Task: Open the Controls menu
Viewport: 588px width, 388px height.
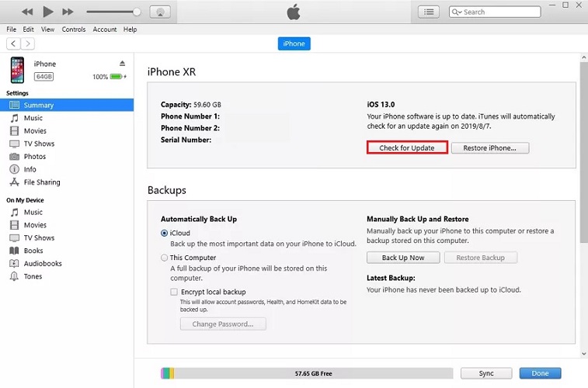Action: point(74,29)
